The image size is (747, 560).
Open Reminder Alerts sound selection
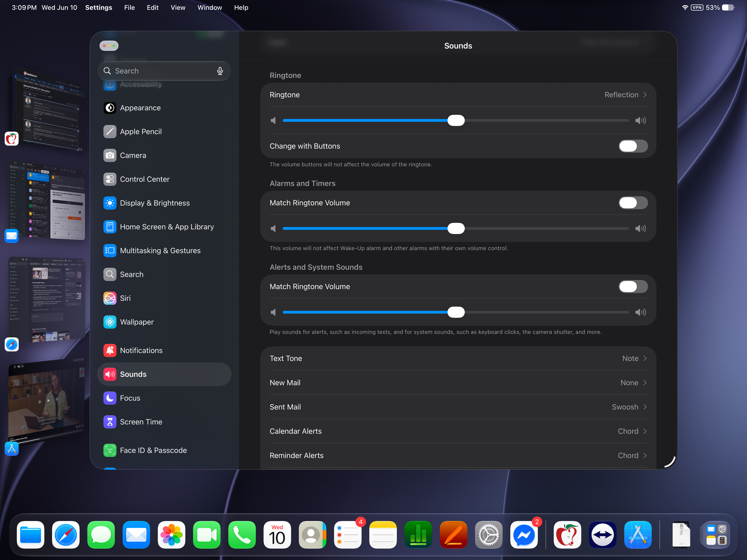click(458, 456)
